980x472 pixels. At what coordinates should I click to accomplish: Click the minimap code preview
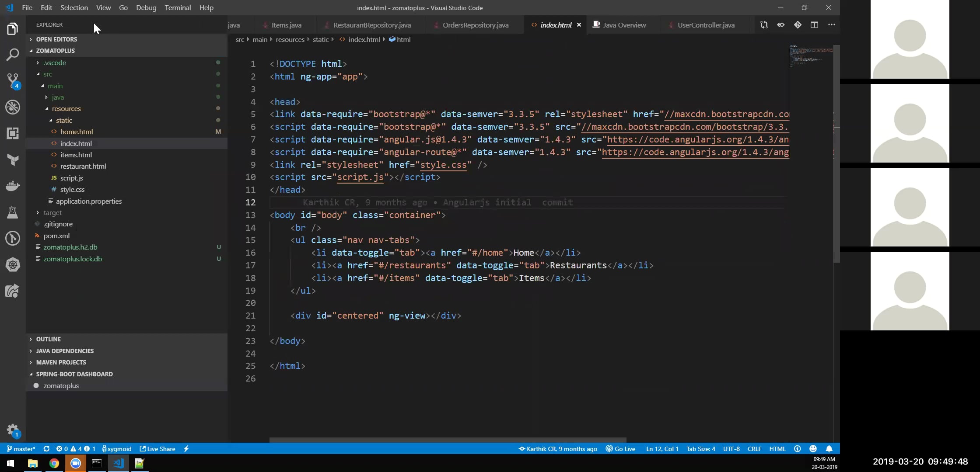[x=811, y=56]
